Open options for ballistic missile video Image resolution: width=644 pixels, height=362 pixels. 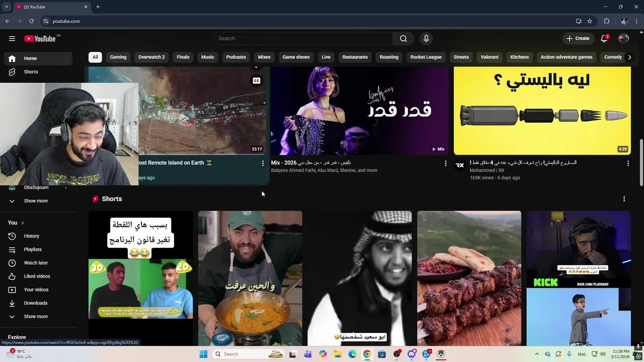[x=628, y=163]
